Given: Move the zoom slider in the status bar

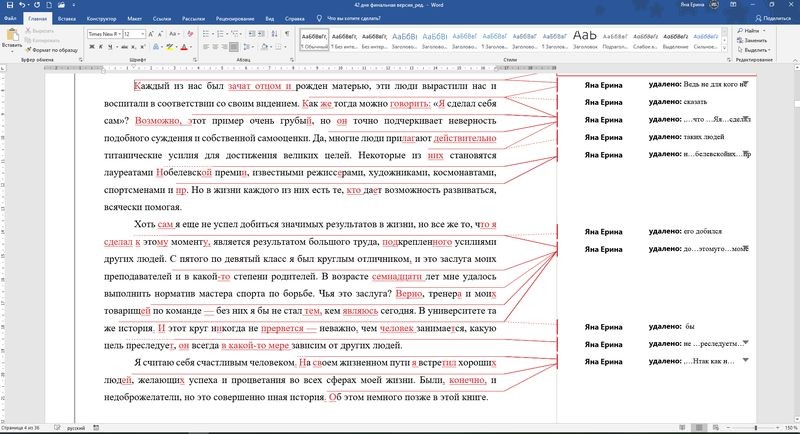Looking at the screenshot, I should (756, 428).
